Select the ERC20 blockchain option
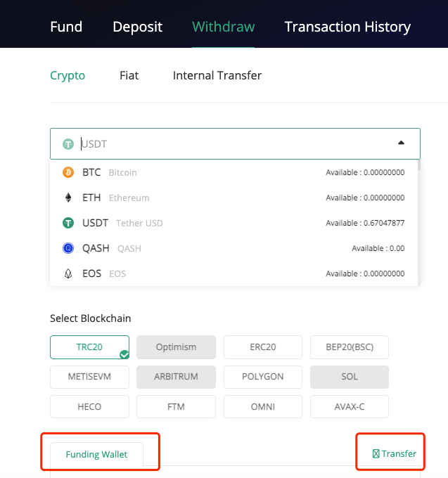Viewport: 448px width, 478px height. coord(262,347)
